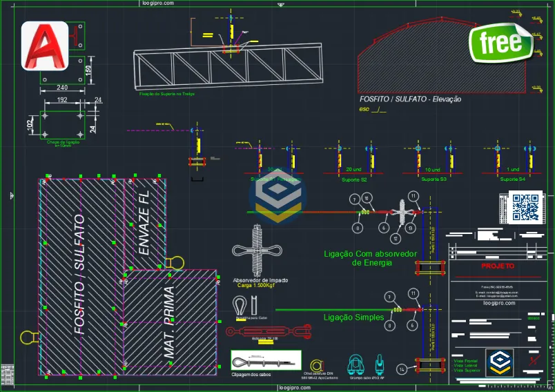Select the 'FOSFITO / SULFATO - Elevação' title

point(410,99)
